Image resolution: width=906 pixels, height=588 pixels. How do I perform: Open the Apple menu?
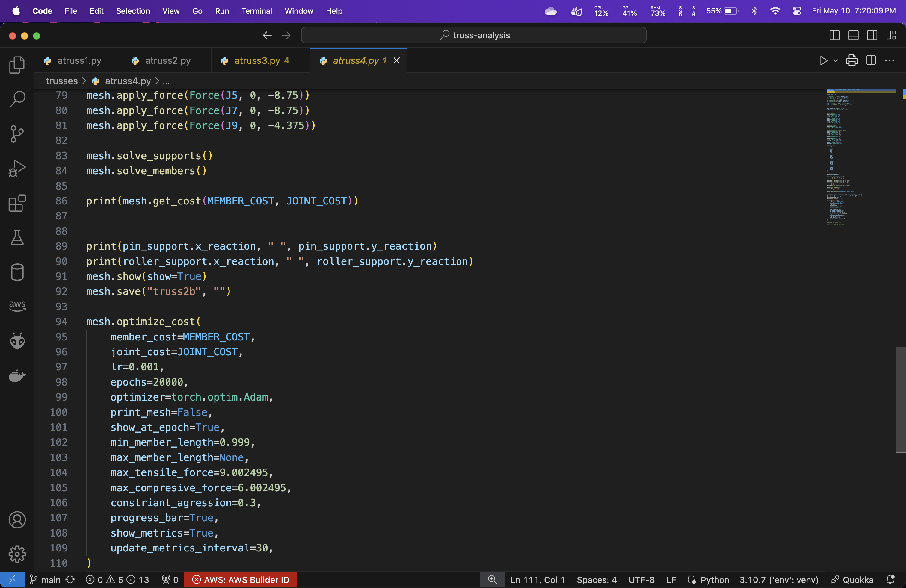[16, 11]
